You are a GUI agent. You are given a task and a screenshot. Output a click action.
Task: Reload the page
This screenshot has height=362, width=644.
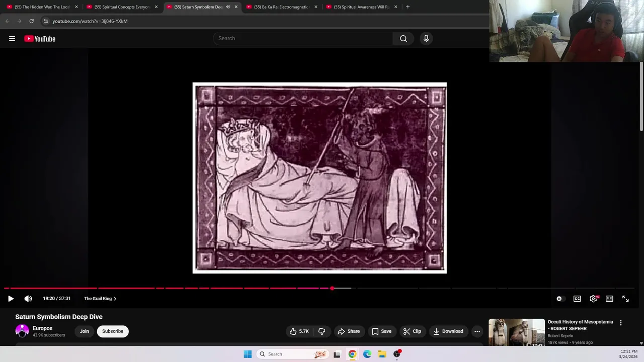click(31, 21)
